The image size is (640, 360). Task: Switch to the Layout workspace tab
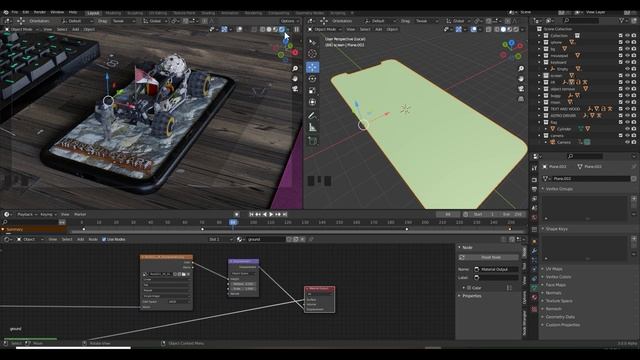(93, 13)
